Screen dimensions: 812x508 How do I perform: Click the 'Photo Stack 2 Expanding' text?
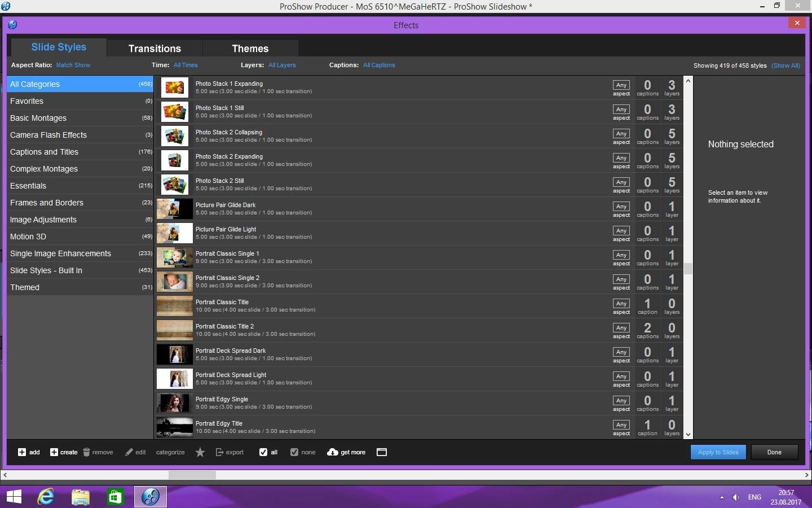229,156
